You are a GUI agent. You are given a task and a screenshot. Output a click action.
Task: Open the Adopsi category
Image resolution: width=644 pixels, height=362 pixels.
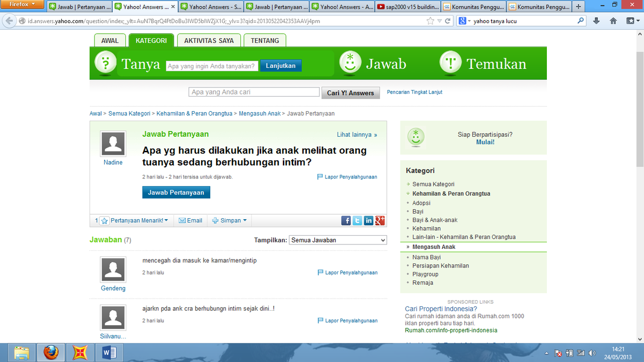point(421,203)
